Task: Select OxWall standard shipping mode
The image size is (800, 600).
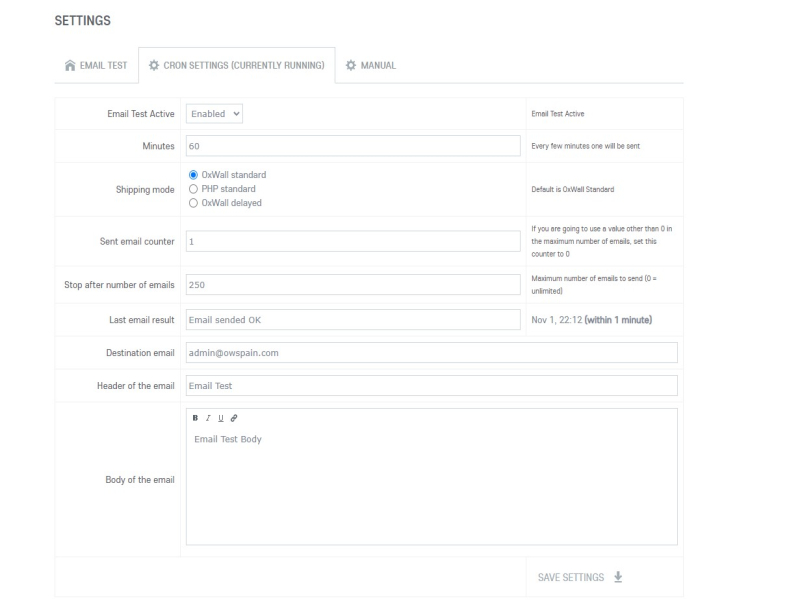Action: (194, 175)
